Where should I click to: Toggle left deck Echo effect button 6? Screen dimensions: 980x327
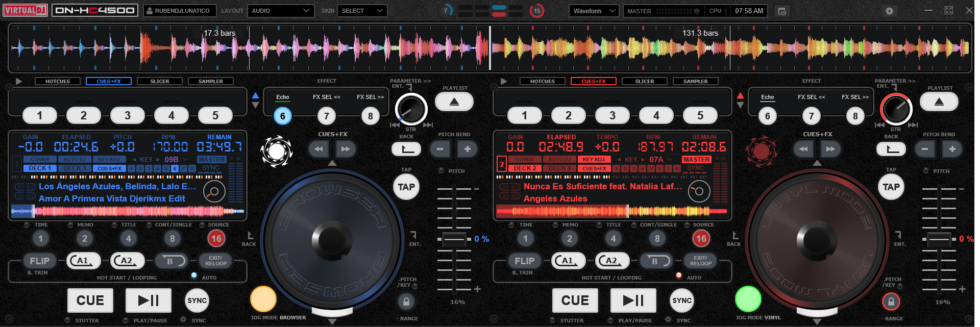pyautogui.click(x=283, y=116)
